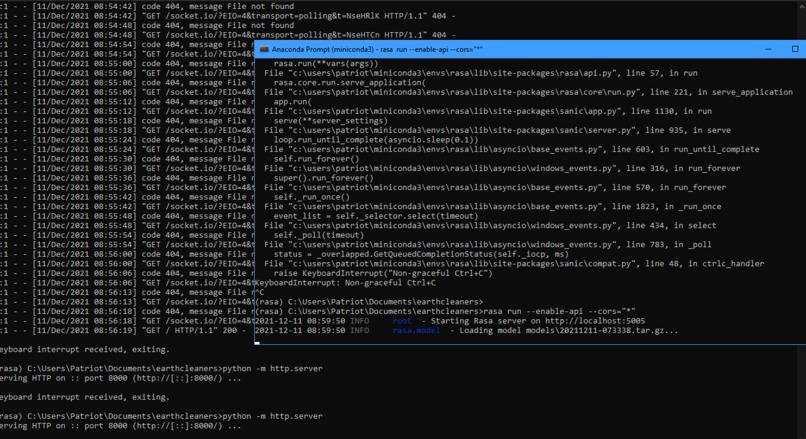Viewport: 806px width, 439px height.
Task: Click the 'app.run(' traceback line
Action: tap(292, 102)
